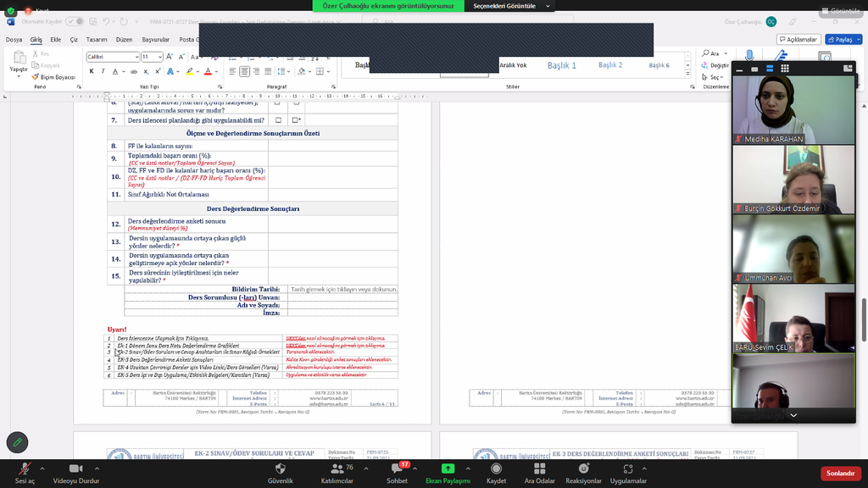The image size is (868, 488).
Task: Switch to the Ekle ribbon tab
Action: tap(56, 39)
